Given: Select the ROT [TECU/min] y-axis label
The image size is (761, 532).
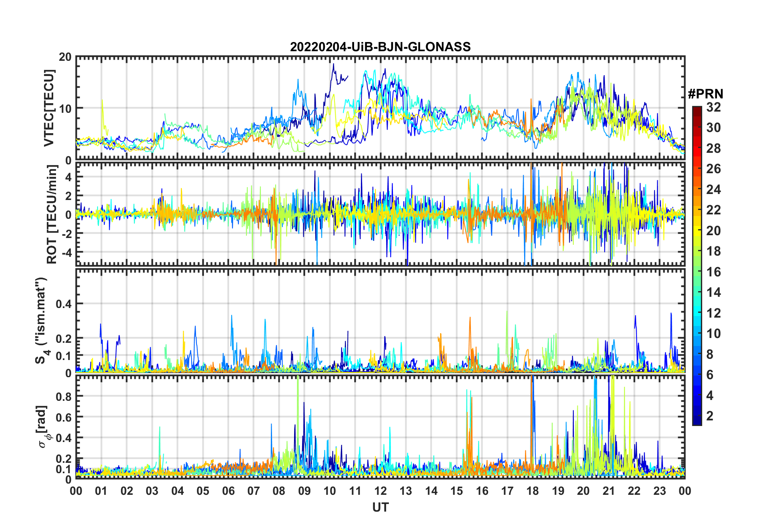Looking at the screenshot, I should [x=52, y=214].
